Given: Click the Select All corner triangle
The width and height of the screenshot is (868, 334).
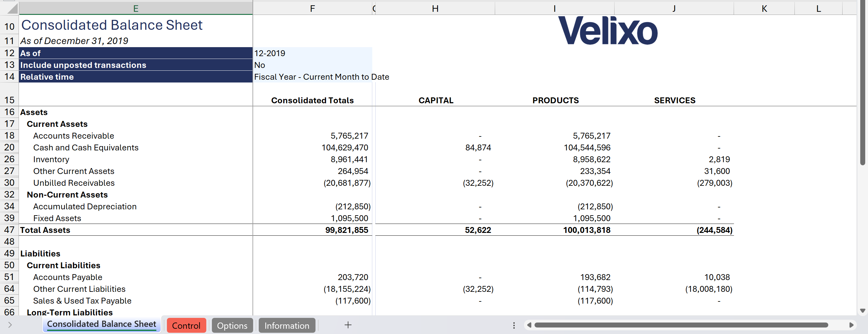Looking at the screenshot, I should coord(12,9).
